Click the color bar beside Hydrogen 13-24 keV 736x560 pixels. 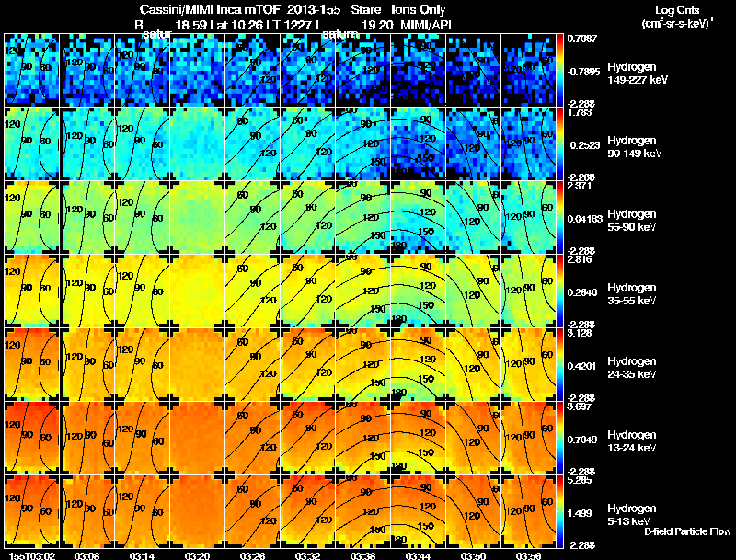559,438
